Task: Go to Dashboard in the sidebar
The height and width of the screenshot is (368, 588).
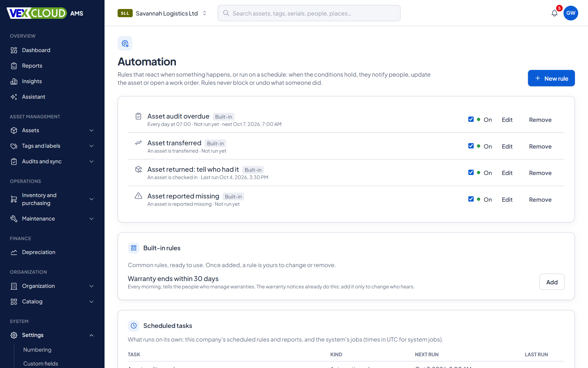Action: tap(36, 50)
